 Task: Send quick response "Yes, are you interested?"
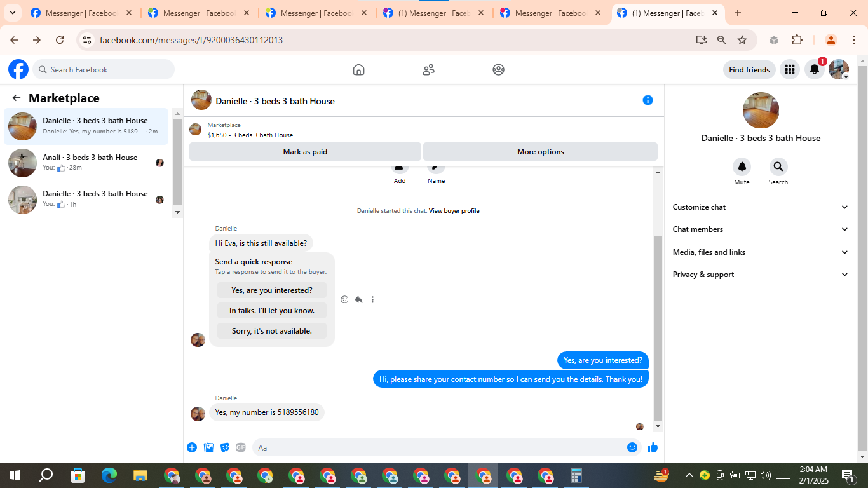point(272,290)
